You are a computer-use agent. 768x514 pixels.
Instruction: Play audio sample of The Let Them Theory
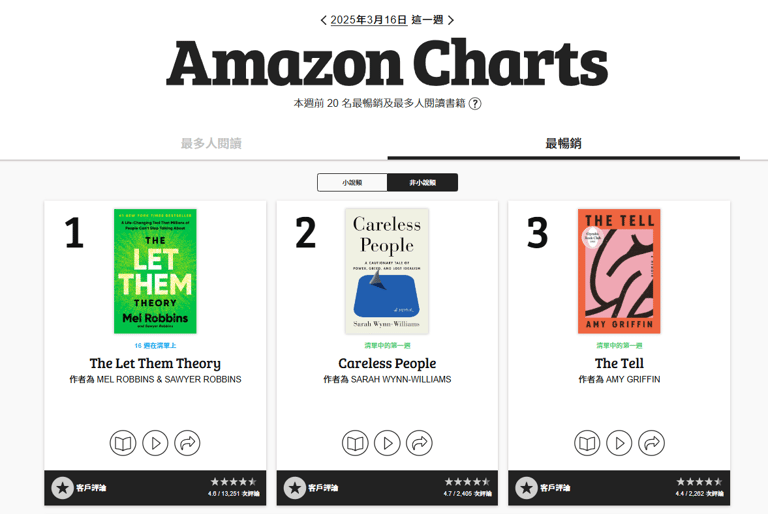point(155,443)
